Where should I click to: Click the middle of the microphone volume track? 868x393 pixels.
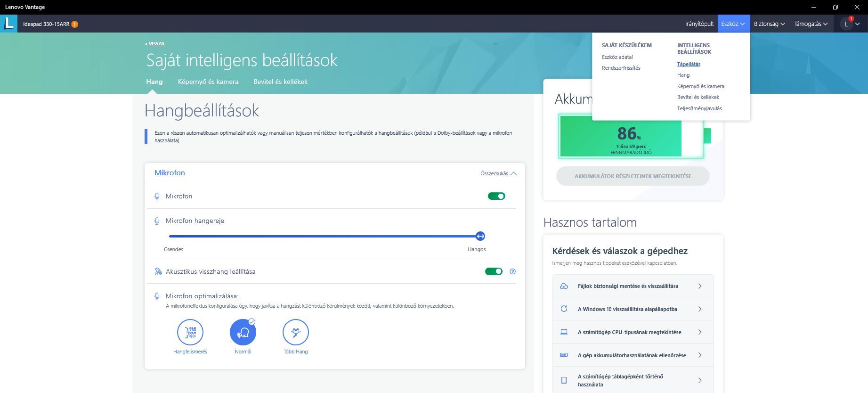tap(324, 236)
